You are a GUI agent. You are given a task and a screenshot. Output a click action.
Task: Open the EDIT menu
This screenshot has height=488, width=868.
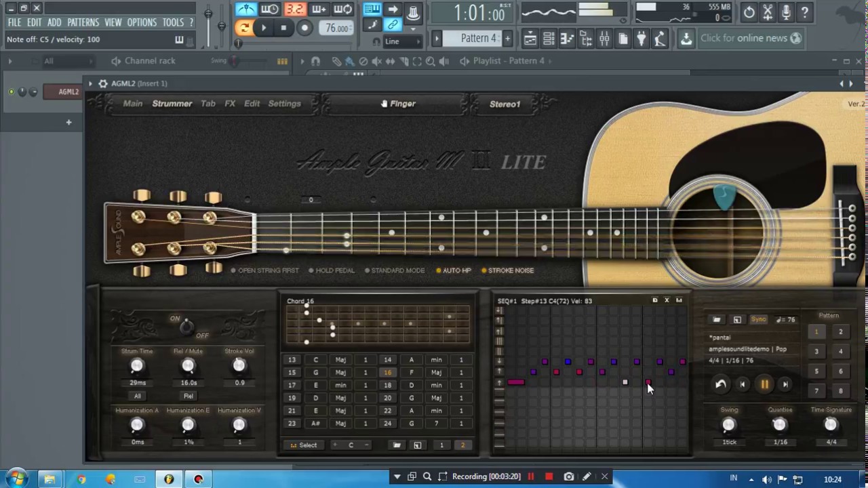35,22
